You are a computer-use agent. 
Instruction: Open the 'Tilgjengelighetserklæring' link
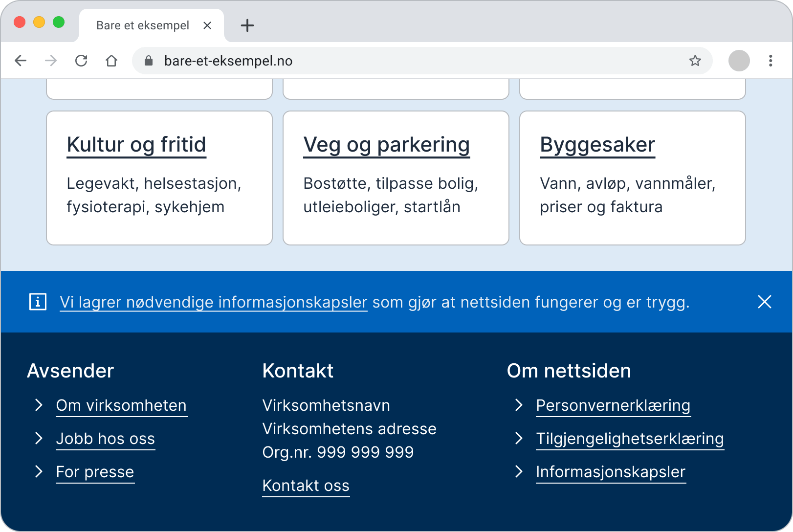point(630,439)
